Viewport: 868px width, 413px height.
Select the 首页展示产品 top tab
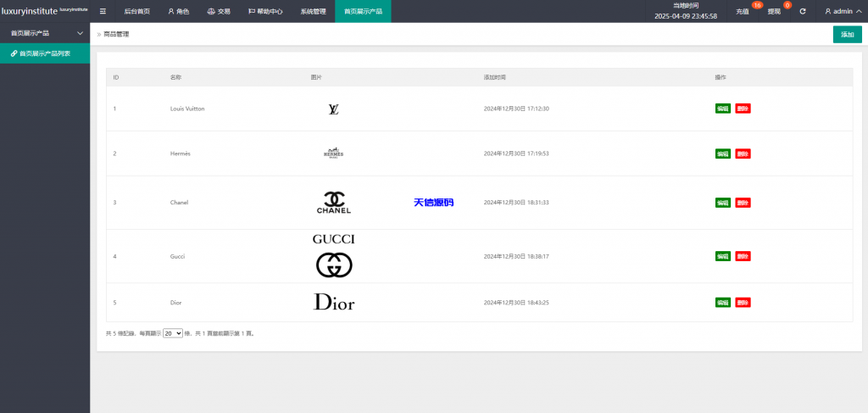363,11
